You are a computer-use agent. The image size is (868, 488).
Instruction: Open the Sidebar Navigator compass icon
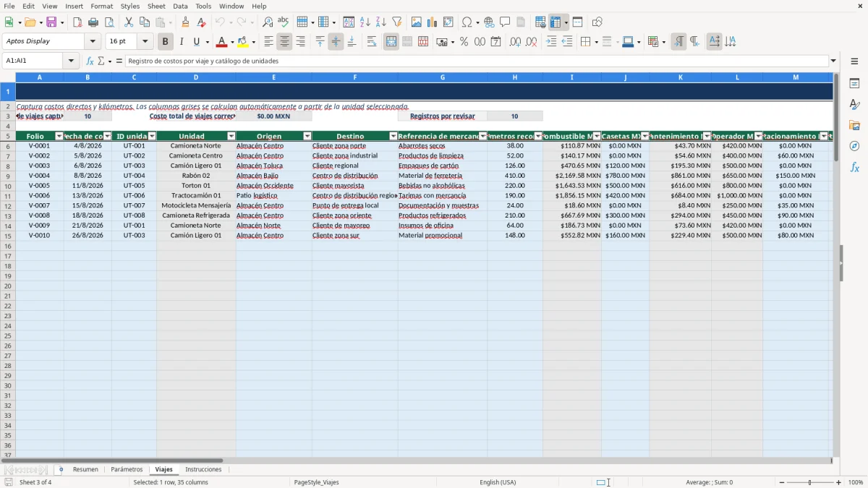tap(854, 147)
